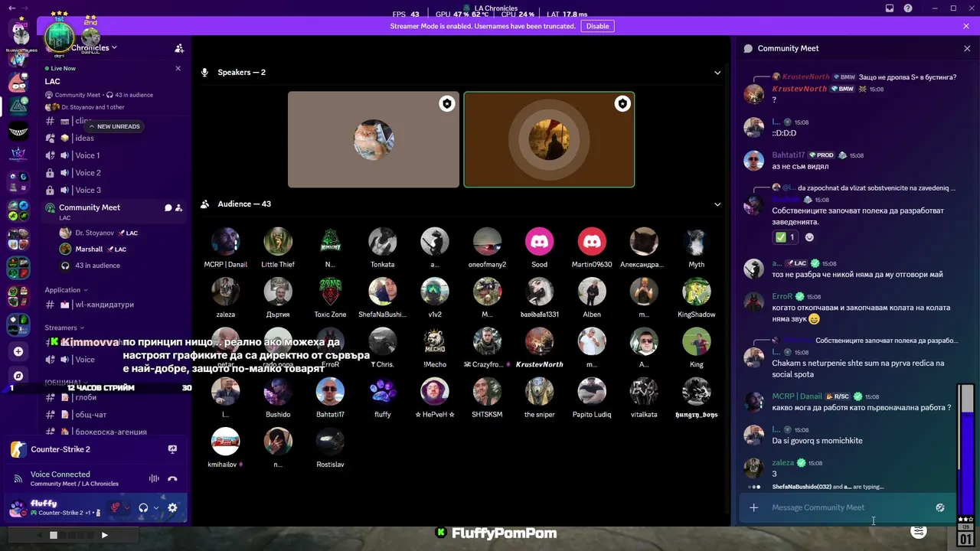The height and width of the screenshot is (551, 980).
Task: Open the Help question-mark icon in the title bar
Action: coord(908,8)
